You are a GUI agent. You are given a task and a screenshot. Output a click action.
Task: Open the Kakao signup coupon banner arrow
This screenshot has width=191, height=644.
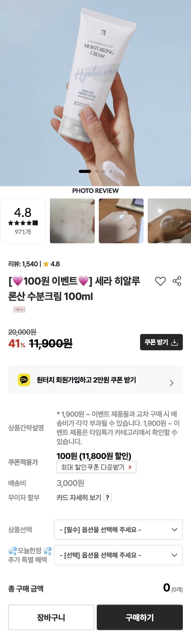[171, 383]
